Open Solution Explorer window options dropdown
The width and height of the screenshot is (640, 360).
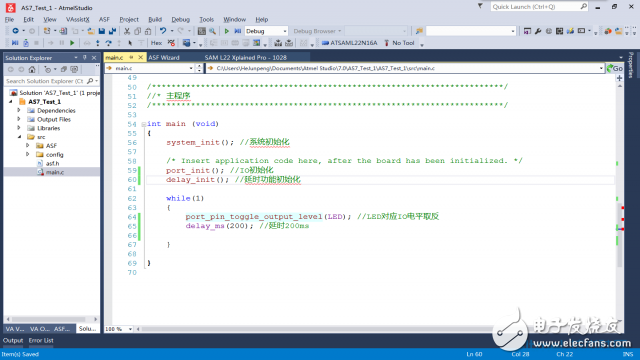pyautogui.click(x=76, y=58)
